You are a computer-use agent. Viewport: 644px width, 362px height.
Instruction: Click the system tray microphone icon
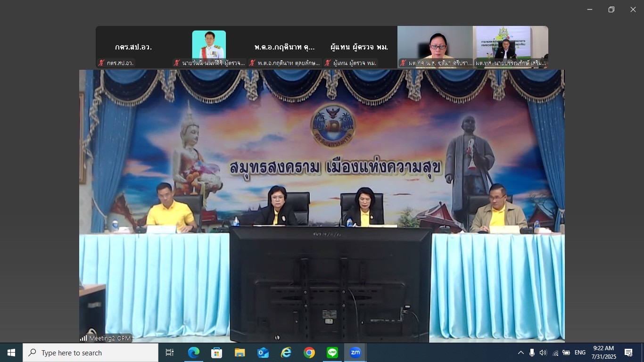click(x=532, y=353)
